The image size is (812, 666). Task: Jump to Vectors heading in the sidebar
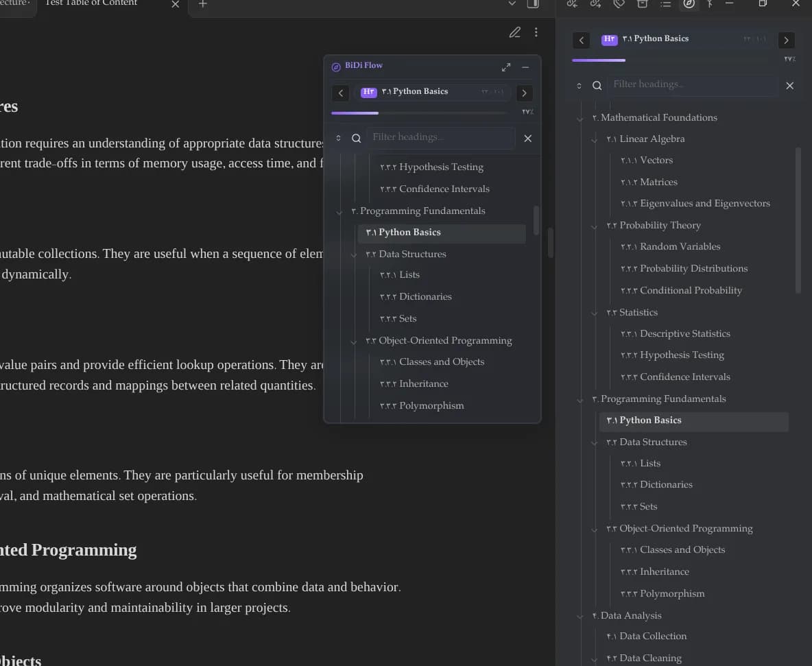coord(647,160)
